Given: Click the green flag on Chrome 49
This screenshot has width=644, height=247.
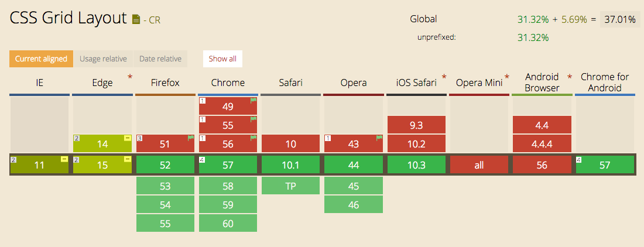Looking at the screenshot, I should click(254, 101).
